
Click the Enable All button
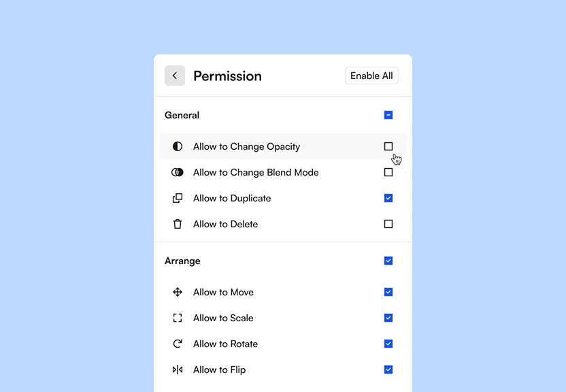click(x=371, y=76)
